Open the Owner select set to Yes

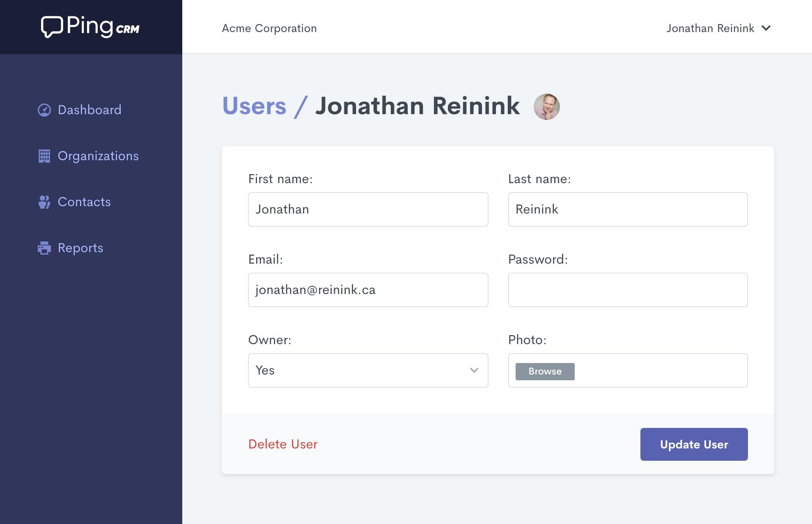pos(368,370)
